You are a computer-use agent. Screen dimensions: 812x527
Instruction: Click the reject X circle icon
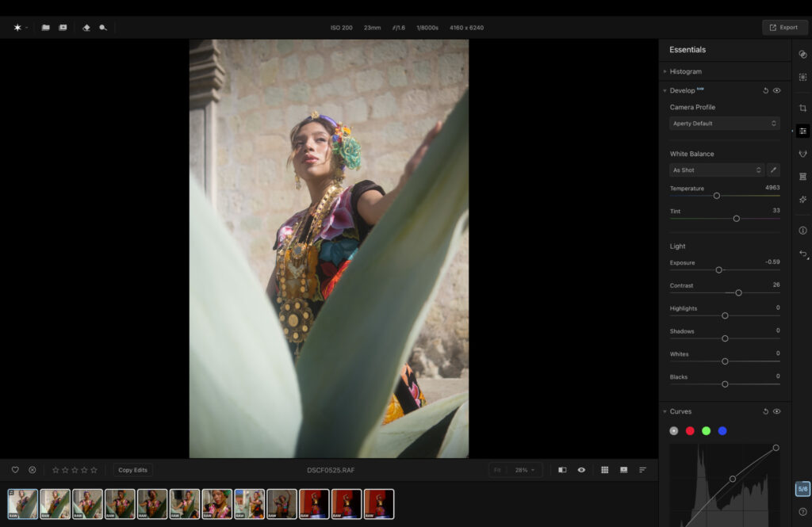point(33,470)
